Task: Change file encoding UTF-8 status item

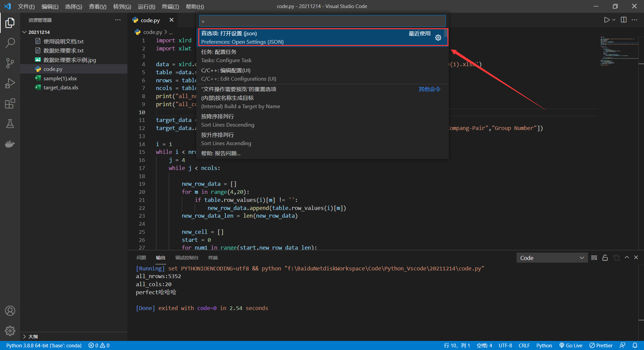Action: click(x=505, y=345)
